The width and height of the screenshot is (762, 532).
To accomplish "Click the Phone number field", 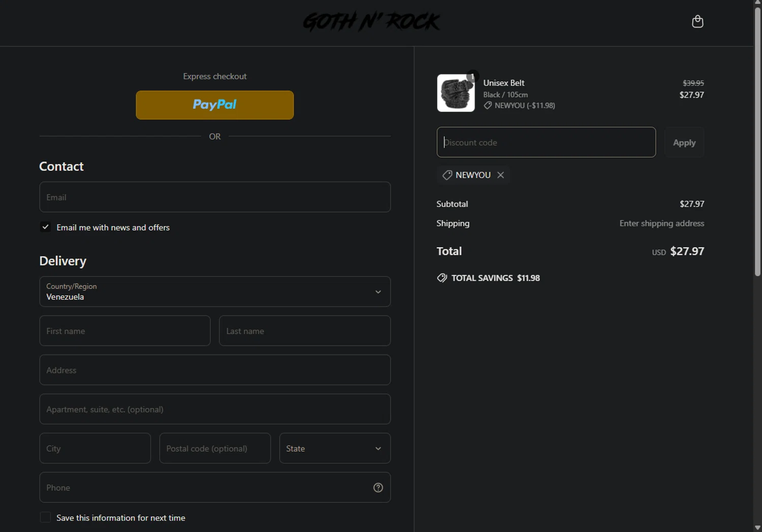I will click(x=215, y=487).
